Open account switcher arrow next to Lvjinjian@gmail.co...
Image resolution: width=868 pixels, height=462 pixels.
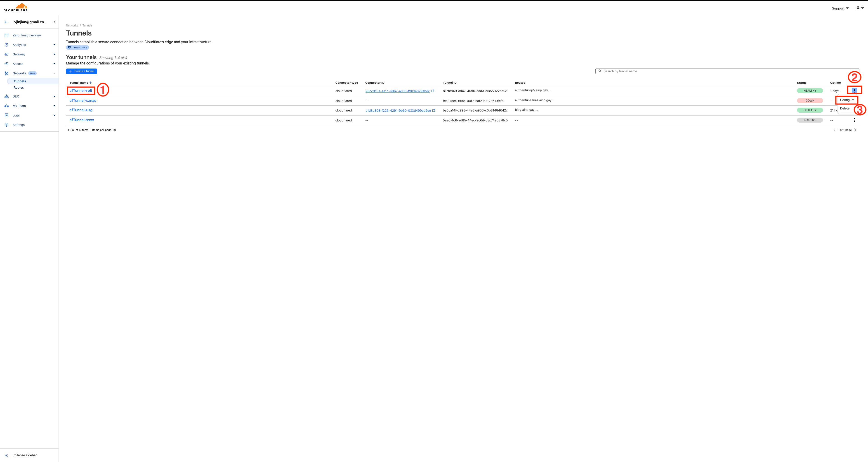point(54,22)
